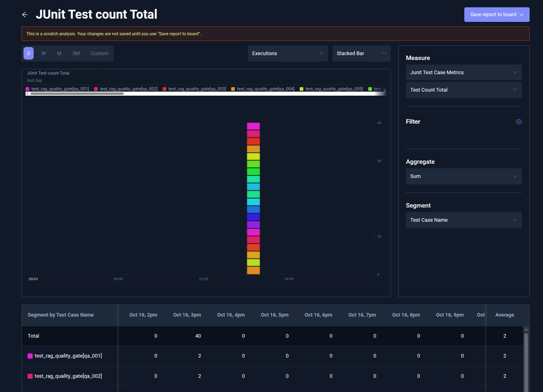This screenshot has width=543, height=392.
Task: Toggle legend entry test_rag_quality_gate[qa_002]
Action: point(126,89)
